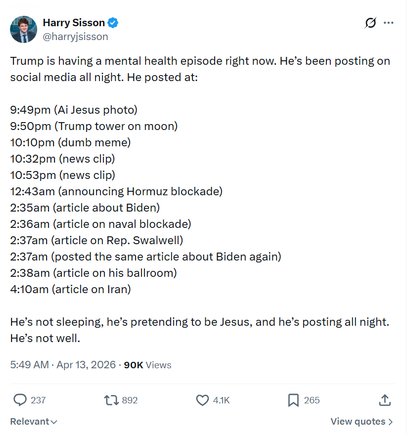Screen dimensions: 412x435
Task: Click the 90K Views count
Action: pyautogui.click(x=147, y=365)
